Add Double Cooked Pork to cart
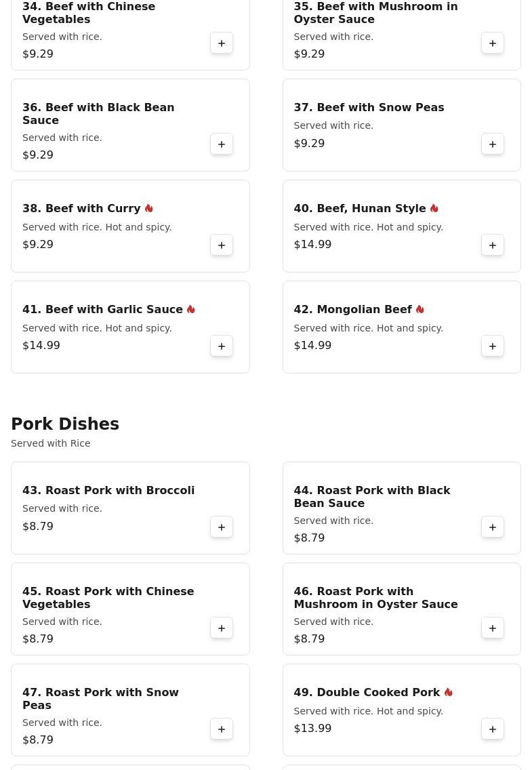This screenshot has height=770, width=532. (493, 729)
